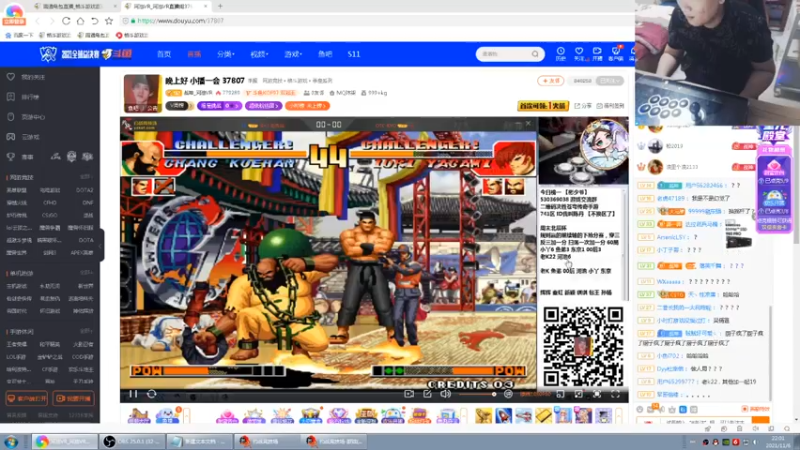Open the highlighted 直播 nav item

[194, 54]
